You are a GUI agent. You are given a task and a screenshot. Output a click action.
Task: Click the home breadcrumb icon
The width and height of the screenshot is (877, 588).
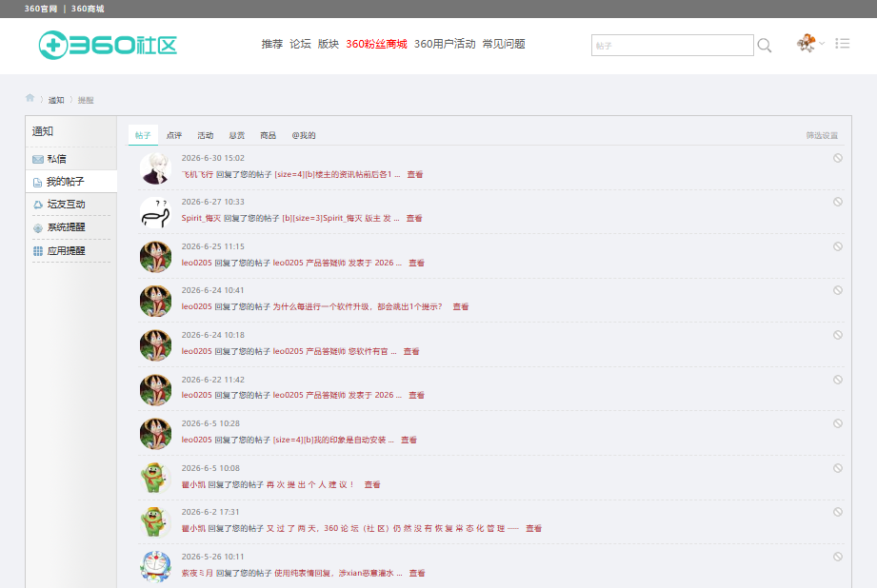click(30, 98)
